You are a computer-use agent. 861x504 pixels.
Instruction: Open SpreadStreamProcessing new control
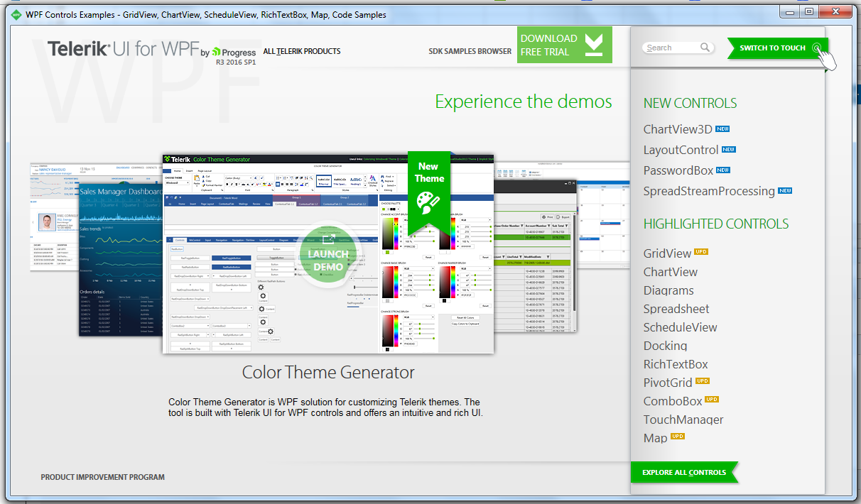tap(709, 191)
